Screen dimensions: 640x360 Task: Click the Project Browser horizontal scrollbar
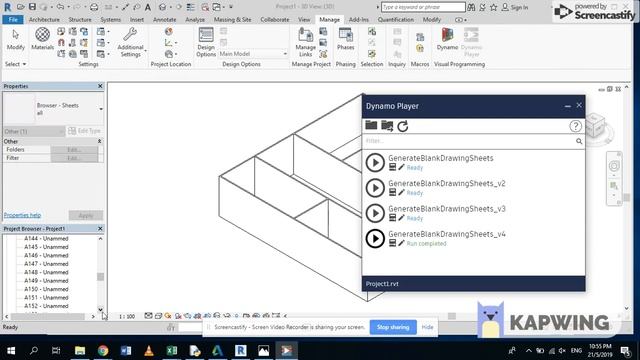pos(48,317)
